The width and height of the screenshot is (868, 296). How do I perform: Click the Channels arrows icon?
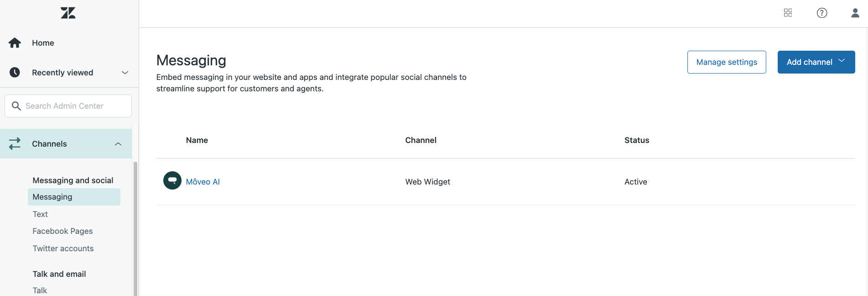point(15,144)
